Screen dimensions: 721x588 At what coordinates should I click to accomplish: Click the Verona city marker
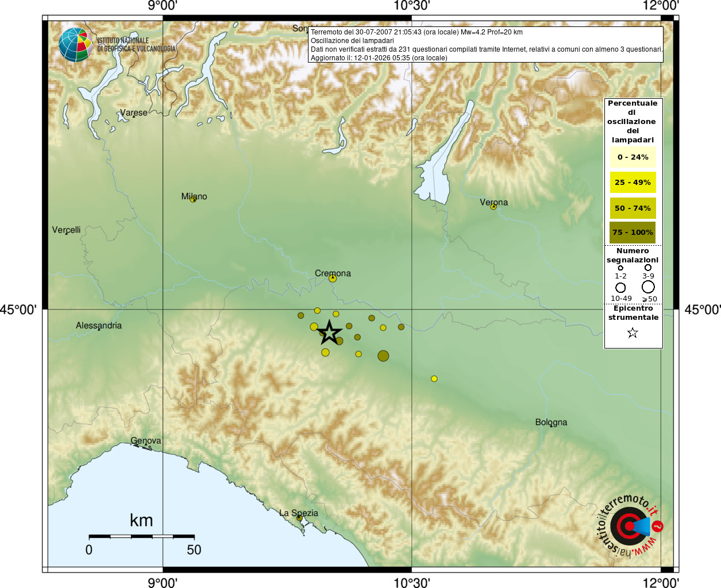[x=493, y=207]
